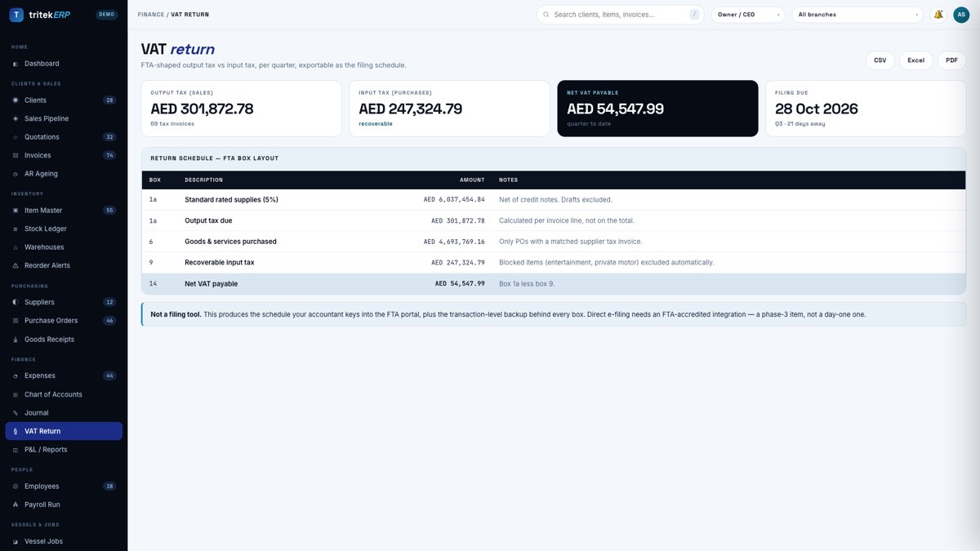
Task: Click the Sales Pipeline sidebar icon
Action: [16, 118]
